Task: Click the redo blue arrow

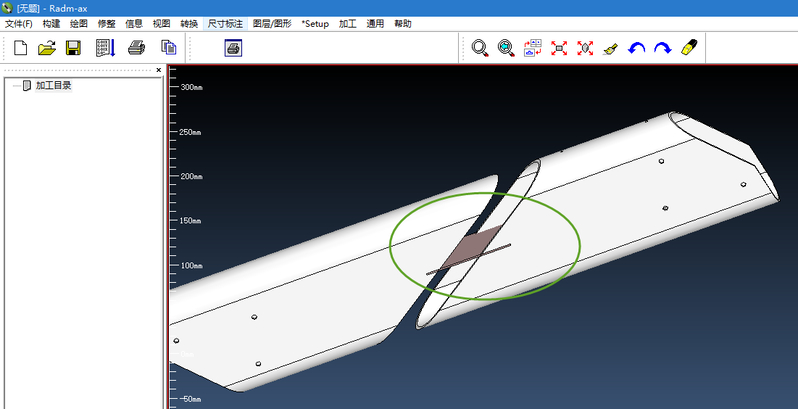Action: coord(662,47)
